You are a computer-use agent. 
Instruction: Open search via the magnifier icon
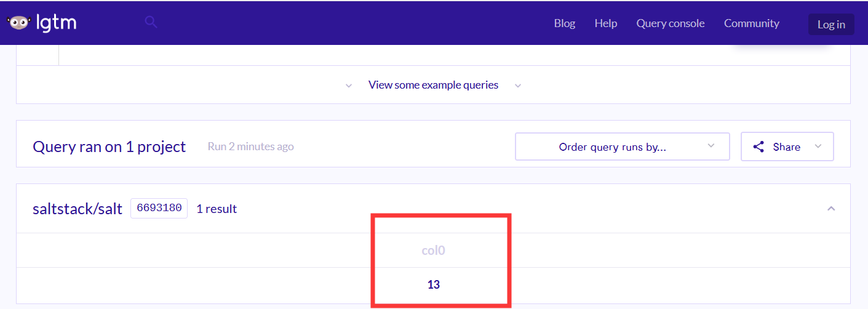click(x=151, y=22)
